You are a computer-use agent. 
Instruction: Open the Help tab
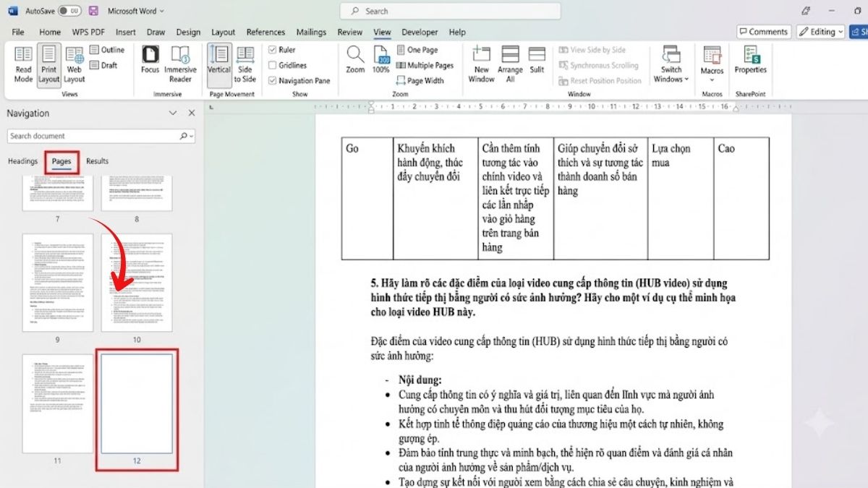point(457,32)
